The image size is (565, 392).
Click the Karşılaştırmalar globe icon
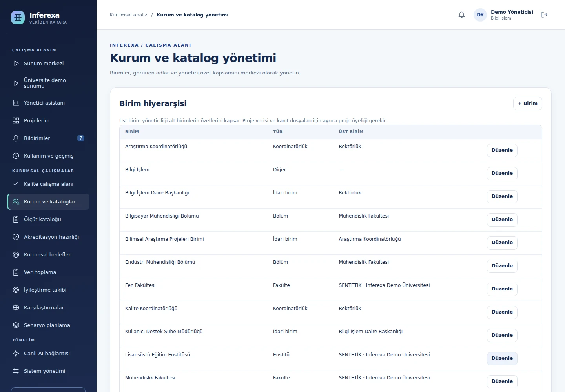click(16, 307)
